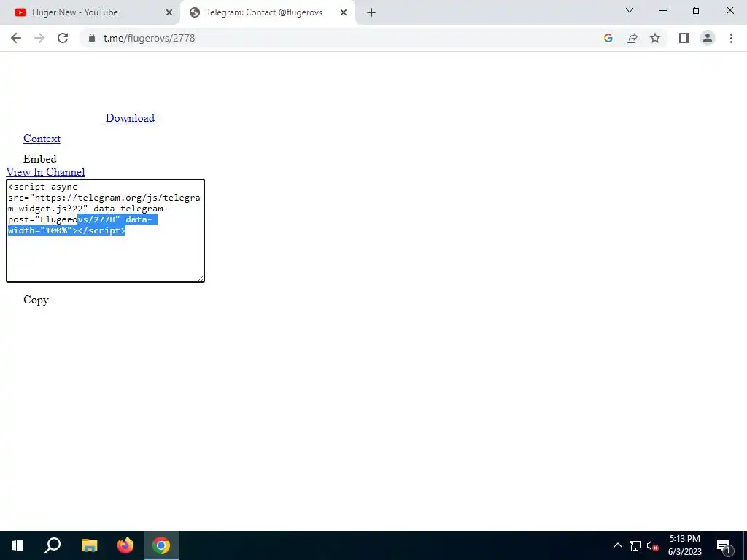Reload the current page
The width and height of the screenshot is (747, 560).
pos(63,38)
